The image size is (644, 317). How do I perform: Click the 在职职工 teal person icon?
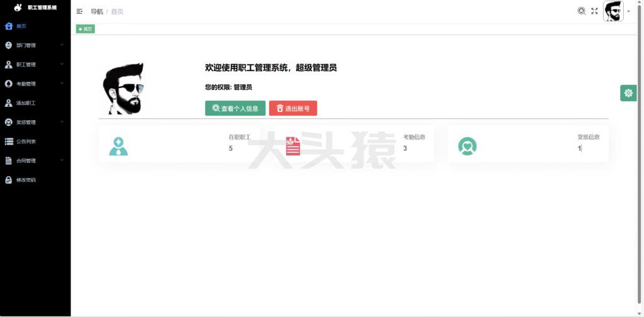point(118,146)
